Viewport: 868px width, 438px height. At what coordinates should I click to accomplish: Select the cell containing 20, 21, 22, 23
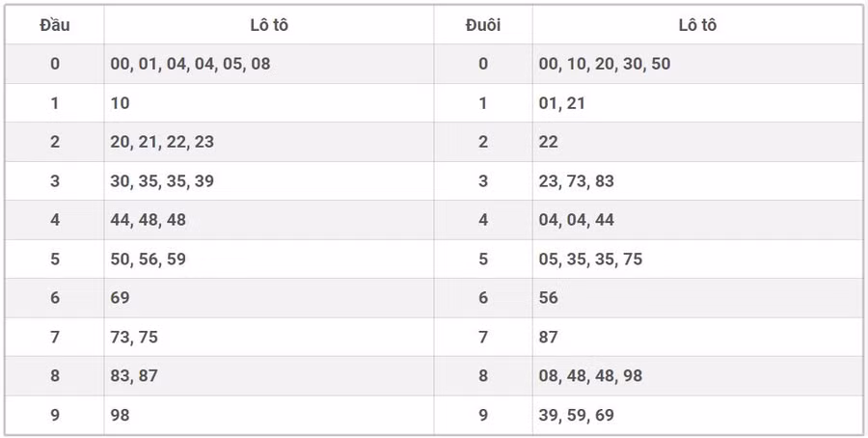point(162,142)
